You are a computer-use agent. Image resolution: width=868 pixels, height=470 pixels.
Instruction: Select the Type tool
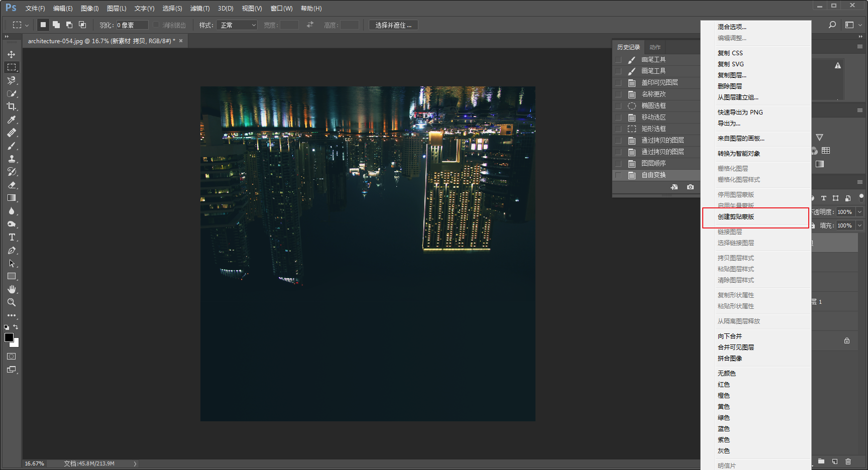12,237
